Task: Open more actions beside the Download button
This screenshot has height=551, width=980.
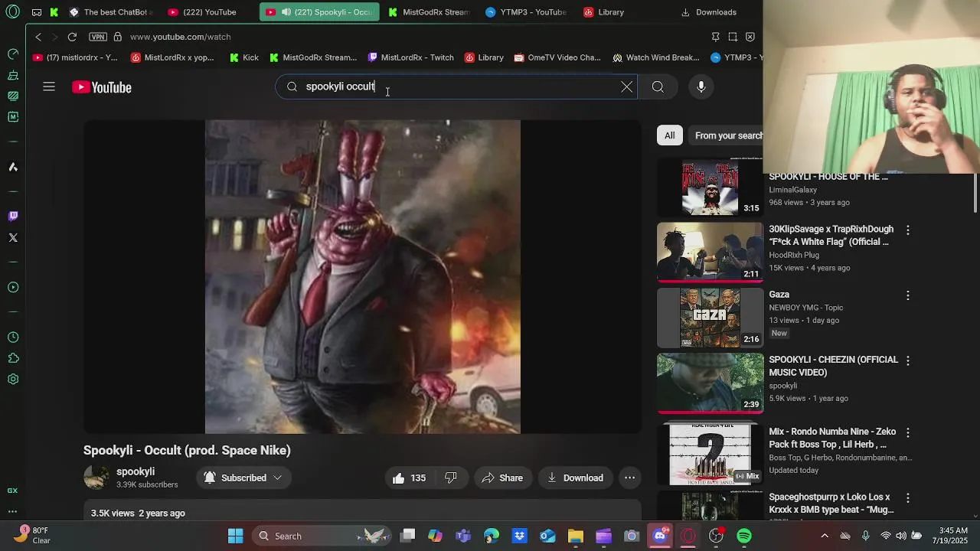Action: pos(629,478)
